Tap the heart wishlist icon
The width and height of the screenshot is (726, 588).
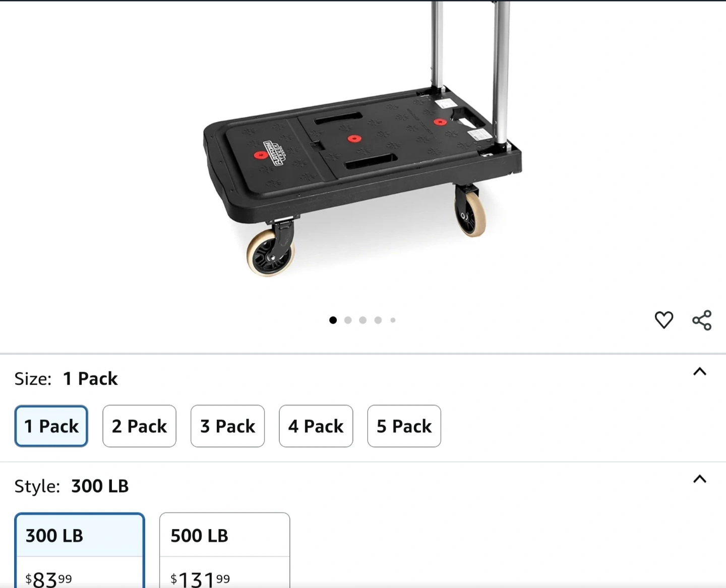point(663,320)
